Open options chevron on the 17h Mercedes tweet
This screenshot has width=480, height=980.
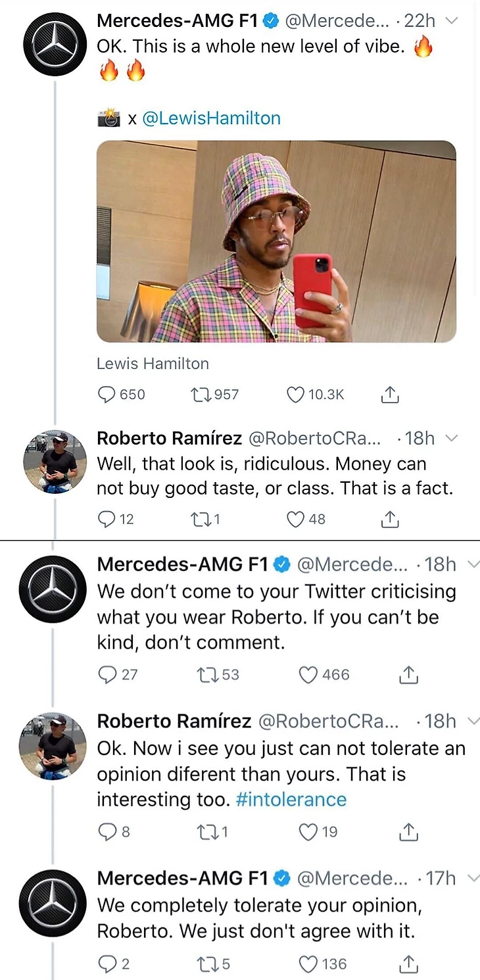point(472,878)
